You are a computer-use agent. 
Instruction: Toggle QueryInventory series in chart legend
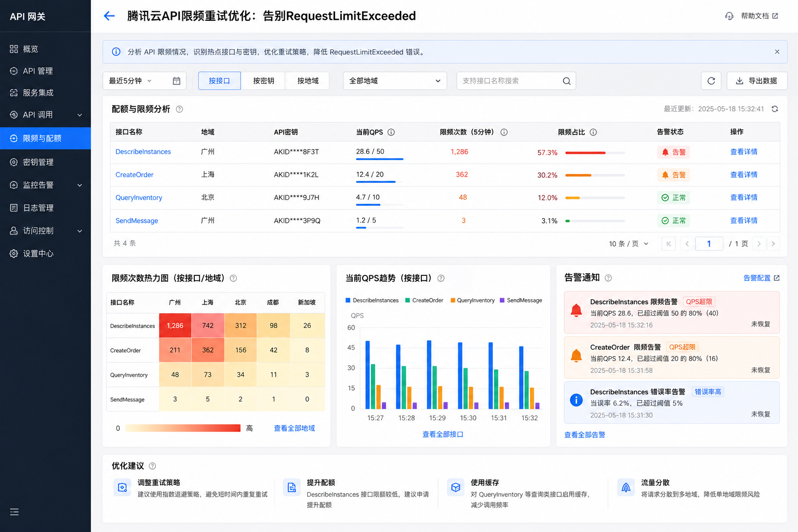click(472, 300)
